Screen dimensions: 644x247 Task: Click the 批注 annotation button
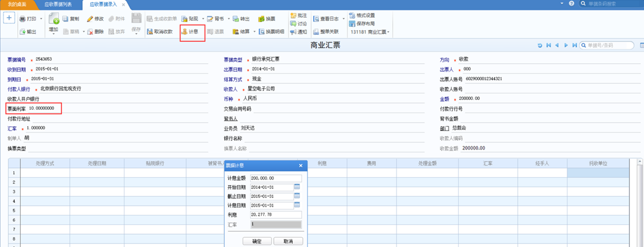point(298,15)
